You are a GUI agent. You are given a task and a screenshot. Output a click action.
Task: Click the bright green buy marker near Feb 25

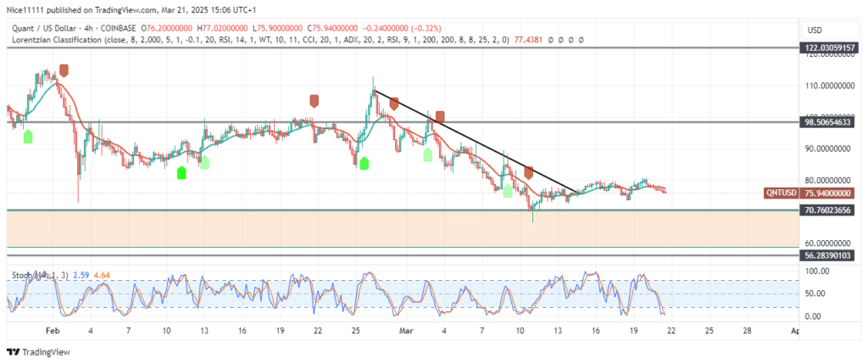[364, 164]
